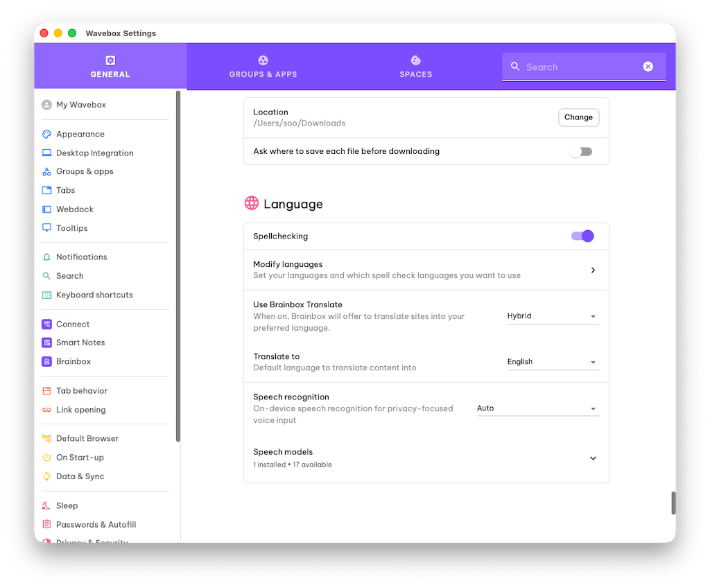Open Brainbox settings
Image resolution: width=710 pixels, height=588 pixels.
coord(75,361)
